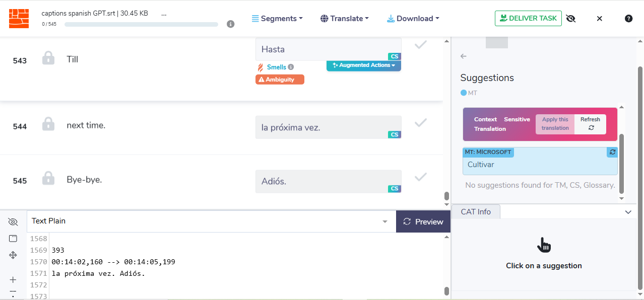
Task: Click preview line la próxima vez. Adiós.
Action: point(98,274)
